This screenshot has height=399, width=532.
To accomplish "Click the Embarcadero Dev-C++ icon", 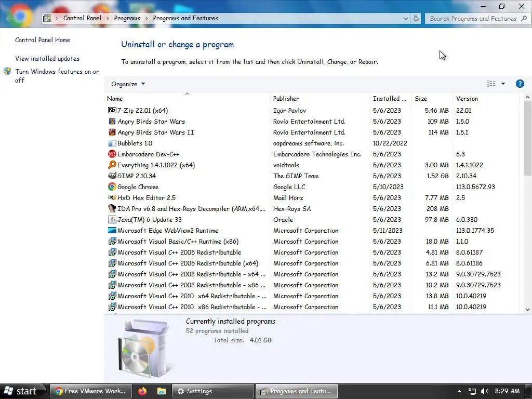I will (112, 154).
